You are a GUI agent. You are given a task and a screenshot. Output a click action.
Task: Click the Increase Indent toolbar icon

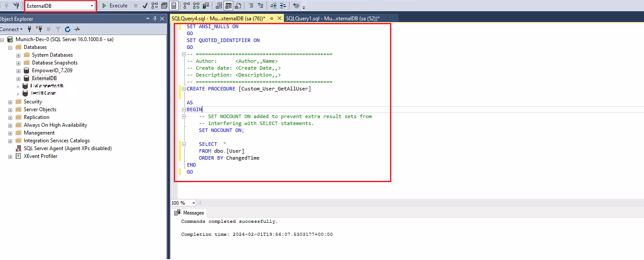(x=283, y=6)
